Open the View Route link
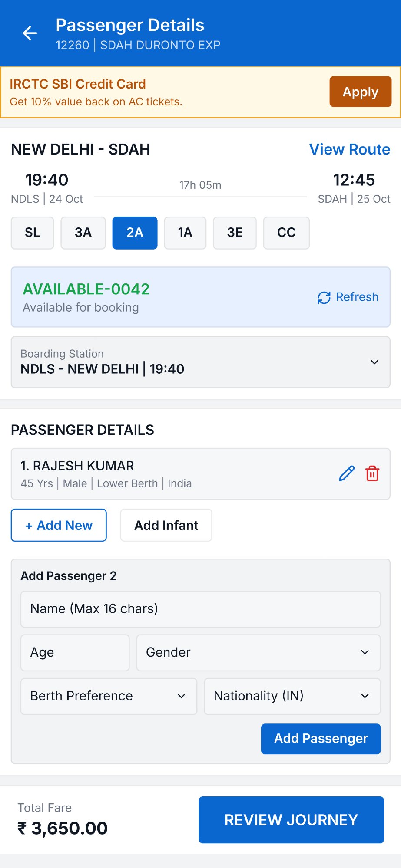This screenshot has height=868, width=401. tap(349, 149)
